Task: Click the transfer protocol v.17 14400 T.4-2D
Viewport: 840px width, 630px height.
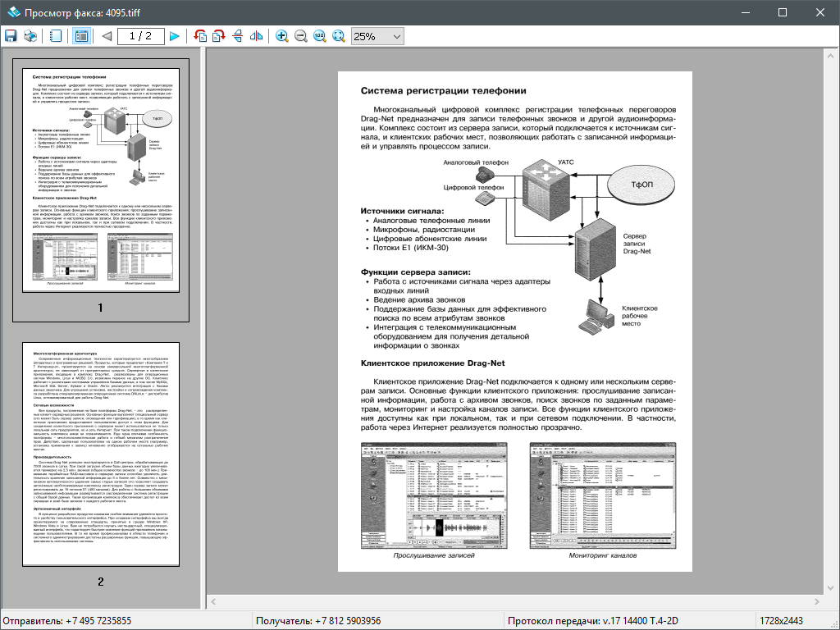Action: (x=640, y=621)
